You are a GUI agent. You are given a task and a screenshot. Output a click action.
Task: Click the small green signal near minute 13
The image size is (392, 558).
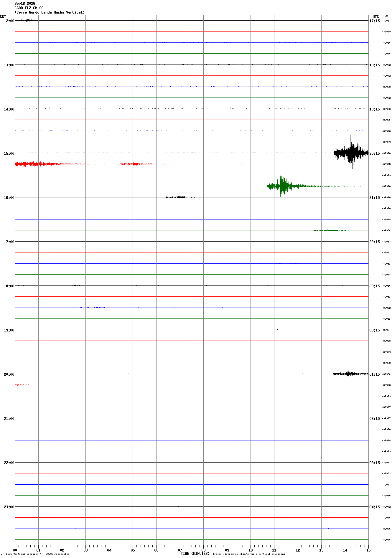pos(331,230)
